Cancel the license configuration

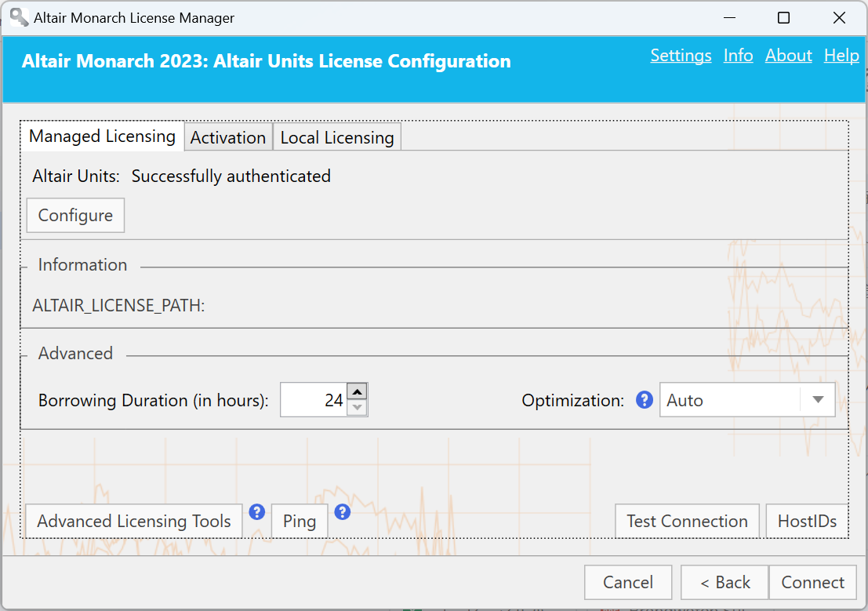tap(628, 582)
